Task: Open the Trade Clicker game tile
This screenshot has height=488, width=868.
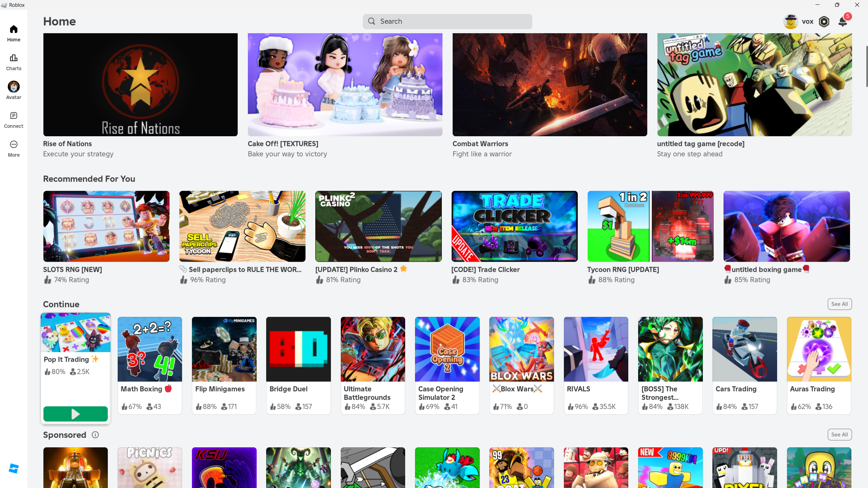Action: pos(514,226)
